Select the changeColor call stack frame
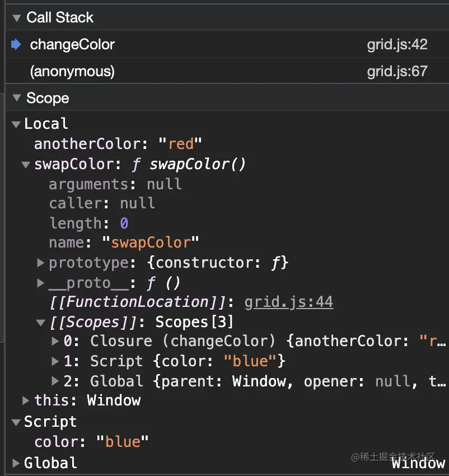449x476 pixels. click(72, 45)
